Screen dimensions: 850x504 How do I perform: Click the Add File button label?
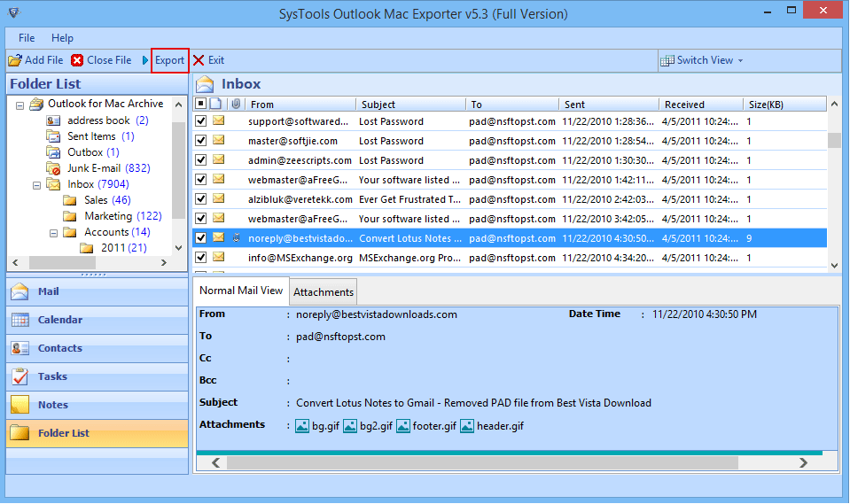coord(44,60)
